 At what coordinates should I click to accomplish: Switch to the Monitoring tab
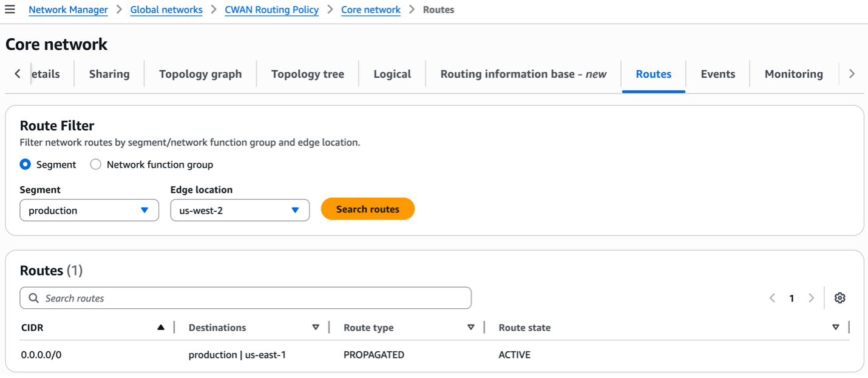tap(793, 73)
